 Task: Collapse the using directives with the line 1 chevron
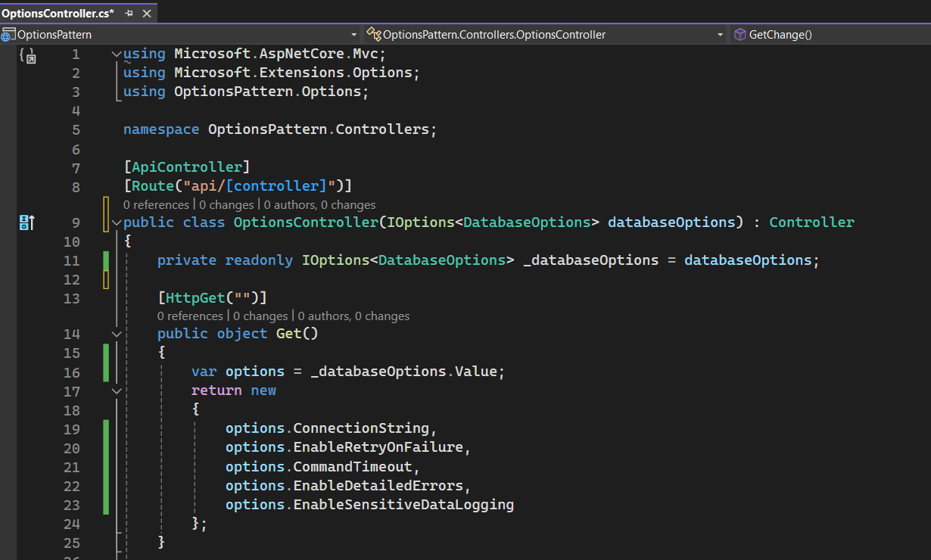pyautogui.click(x=116, y=53)
